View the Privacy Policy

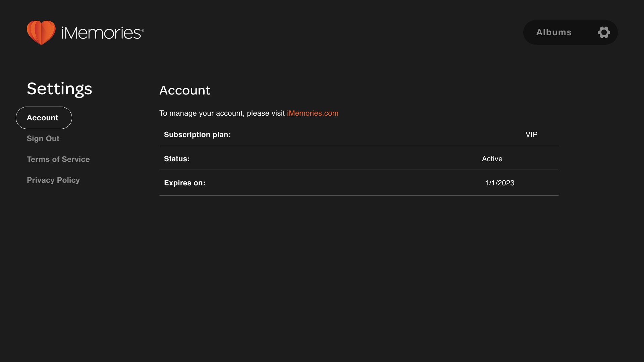coord(53,180)
